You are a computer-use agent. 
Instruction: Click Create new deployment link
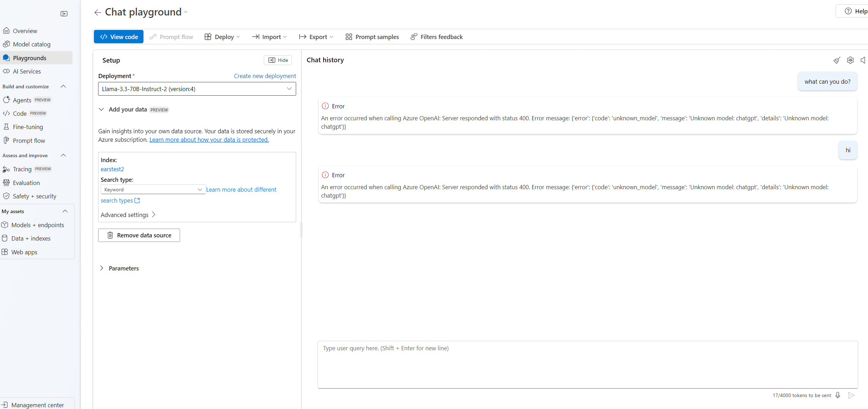[x=265, y=76]
